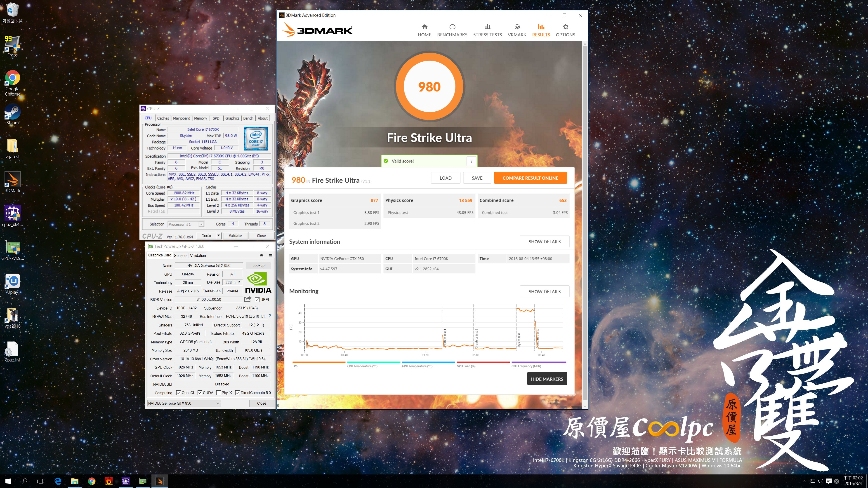Select the vgatest folder on desktop

coord(12,148)
